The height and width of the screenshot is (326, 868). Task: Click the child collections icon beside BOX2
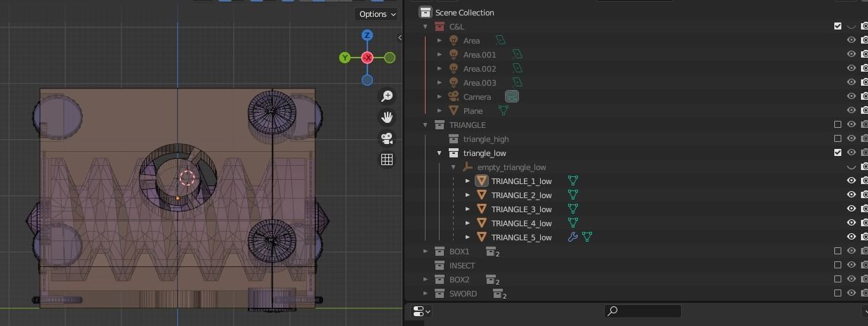coord(492,280)
